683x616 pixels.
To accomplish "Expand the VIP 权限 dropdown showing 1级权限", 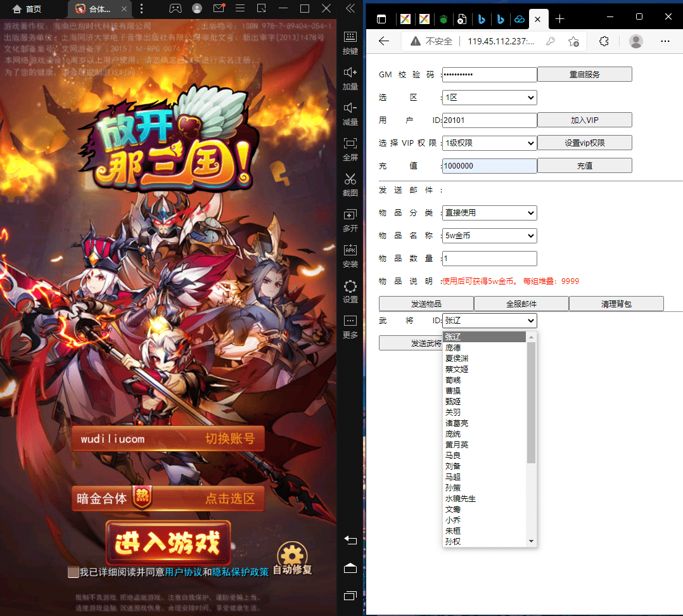I will (489, 143).
